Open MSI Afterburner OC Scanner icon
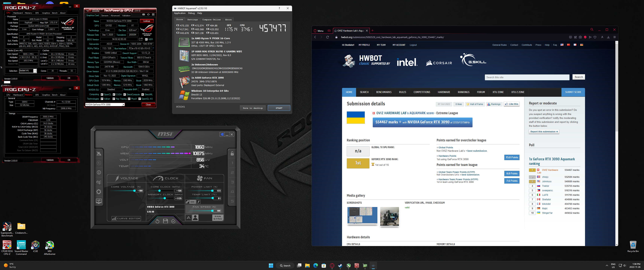 click(99, 182)
